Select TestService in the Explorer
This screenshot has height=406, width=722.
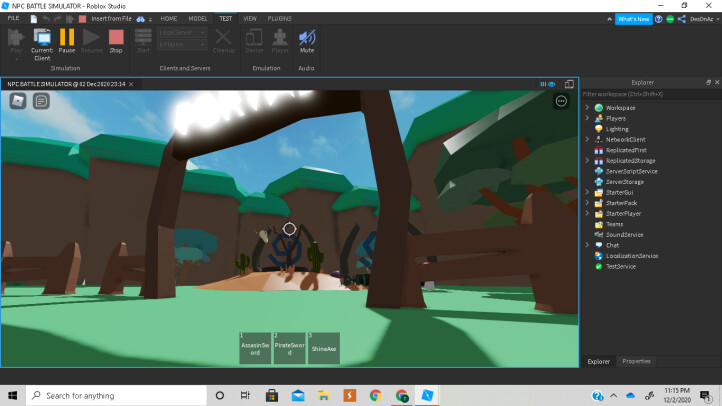[621, 267]
